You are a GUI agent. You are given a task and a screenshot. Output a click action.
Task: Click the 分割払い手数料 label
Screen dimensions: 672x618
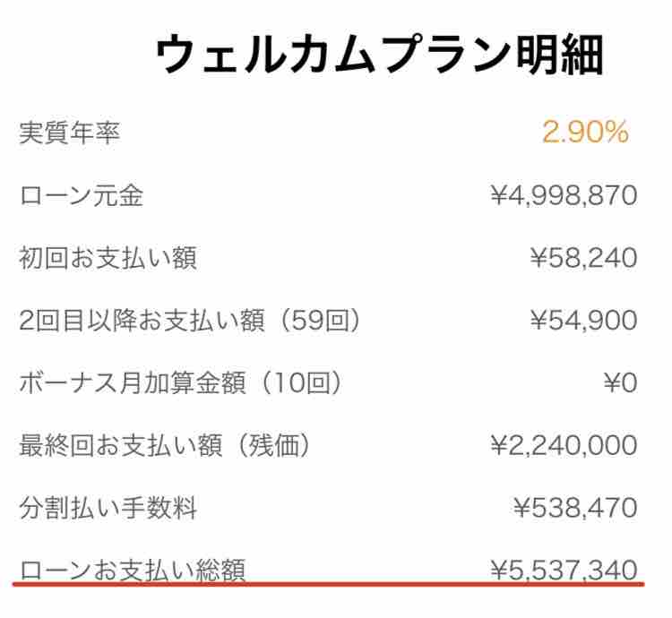click(x=108, y=509)
